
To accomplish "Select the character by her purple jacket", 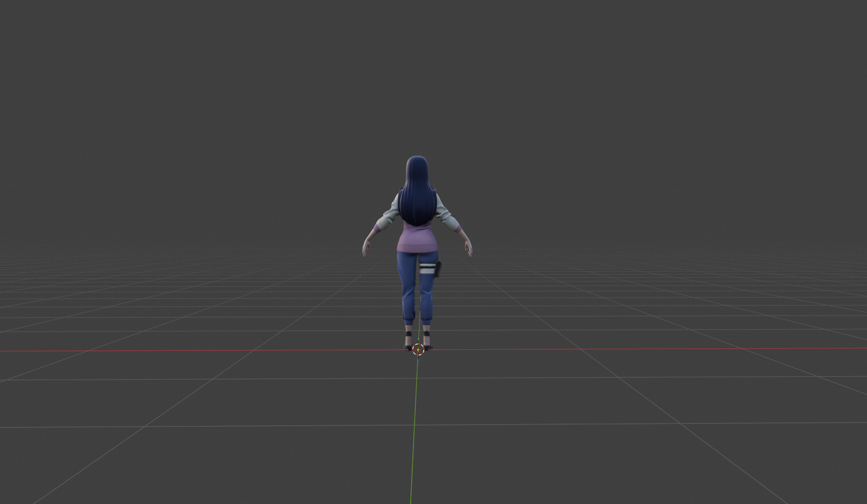I will pos(417,238).
